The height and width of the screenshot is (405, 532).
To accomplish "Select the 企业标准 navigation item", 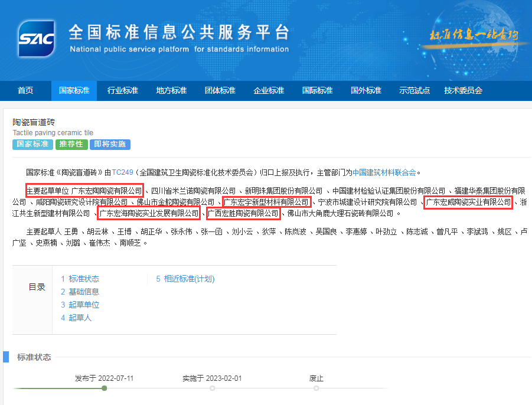I will 269,90.
